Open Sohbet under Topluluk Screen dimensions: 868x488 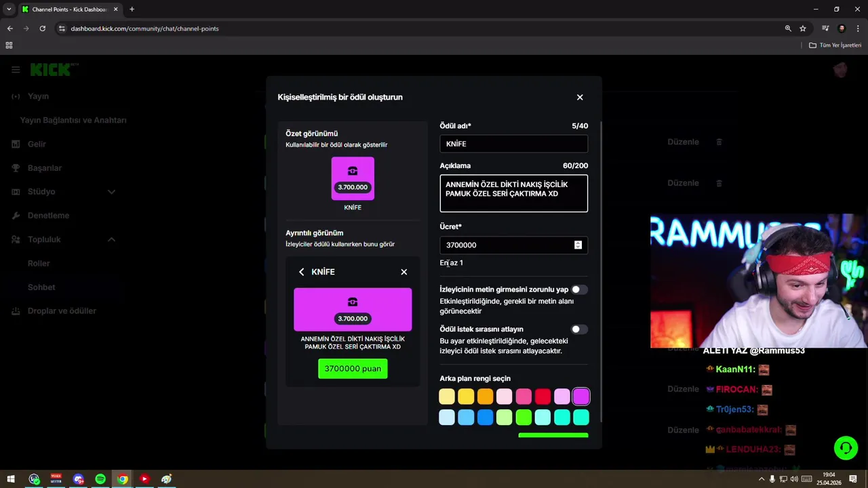41,287
